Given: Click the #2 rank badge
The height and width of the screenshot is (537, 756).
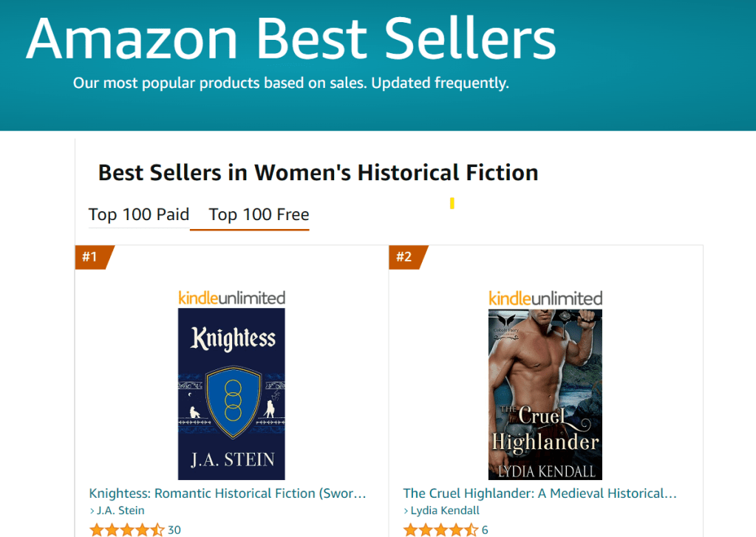Looking at the screenshot, I should click(x=404, y=257).
